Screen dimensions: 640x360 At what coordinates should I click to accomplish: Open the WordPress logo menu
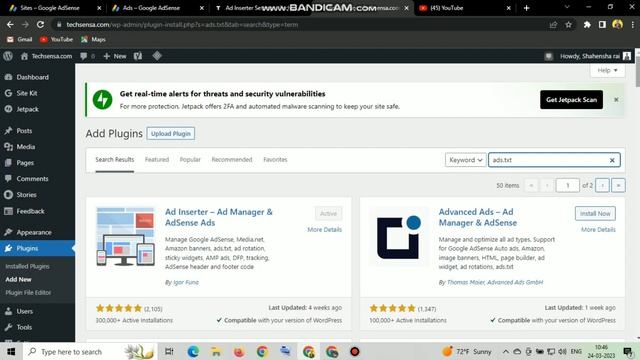click(8, 56)
